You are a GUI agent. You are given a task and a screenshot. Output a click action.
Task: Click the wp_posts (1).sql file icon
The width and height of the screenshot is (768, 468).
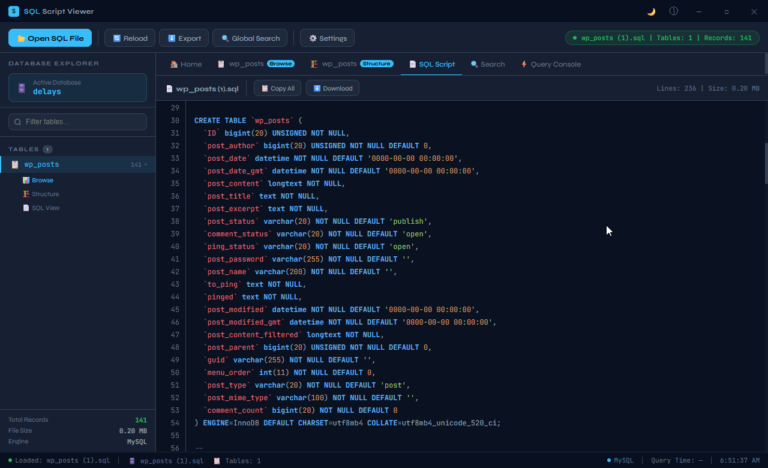click(x=169, y=89)
